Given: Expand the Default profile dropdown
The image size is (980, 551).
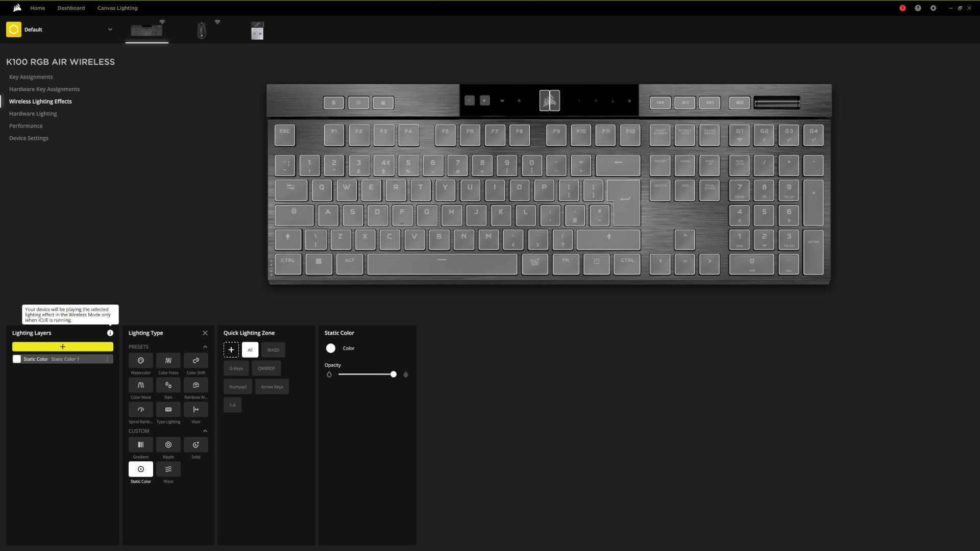Looking at the screenshot, I should point(110,29).
